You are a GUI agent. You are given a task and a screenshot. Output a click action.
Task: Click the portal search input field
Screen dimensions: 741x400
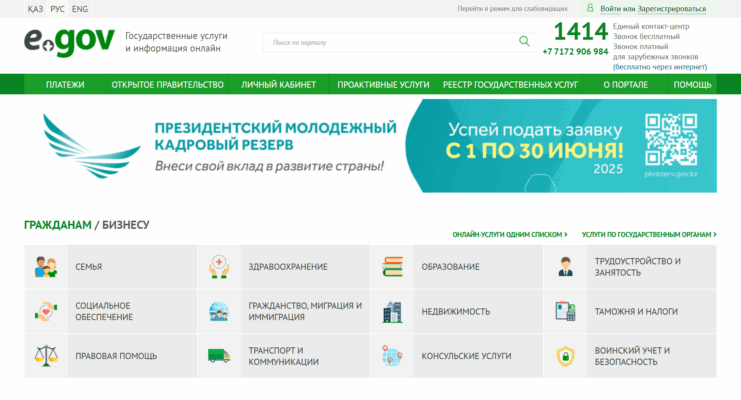390,42
